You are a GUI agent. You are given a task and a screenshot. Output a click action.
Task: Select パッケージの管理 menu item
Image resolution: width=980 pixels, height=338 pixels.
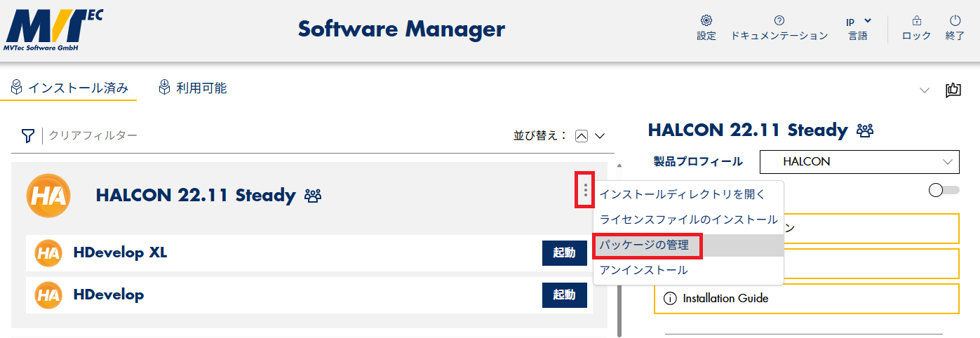click(x=688, y=245)
